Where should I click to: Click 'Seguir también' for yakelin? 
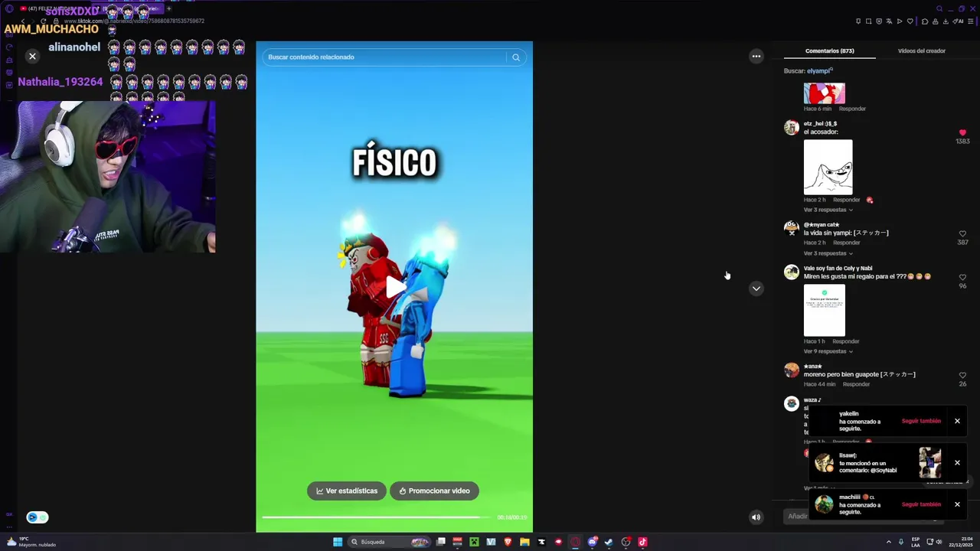tap(921, 421)
